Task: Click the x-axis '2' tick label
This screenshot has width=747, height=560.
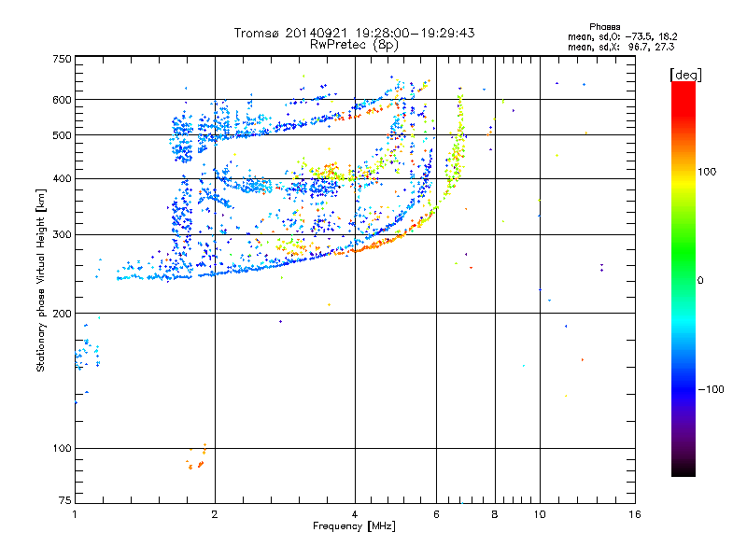Action: tap(215, 514)
